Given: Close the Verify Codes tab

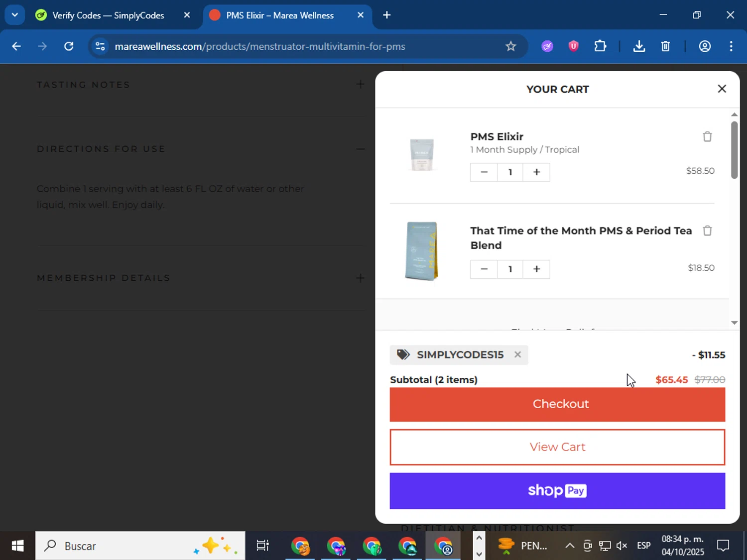Looking at the screenshot, I should click(187, 15).
